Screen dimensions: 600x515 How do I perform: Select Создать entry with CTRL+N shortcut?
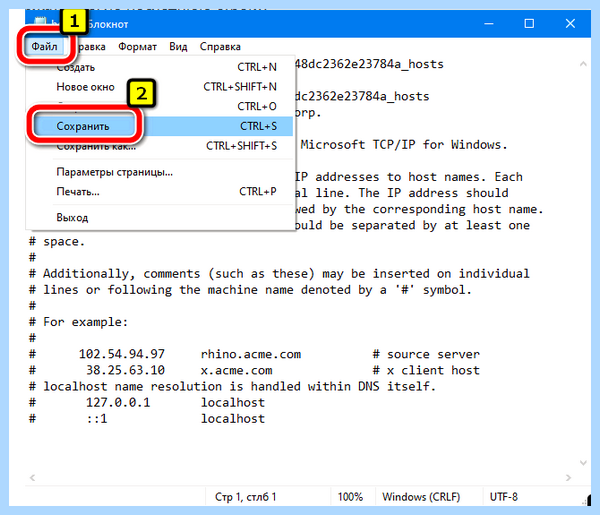pos(160,67)
